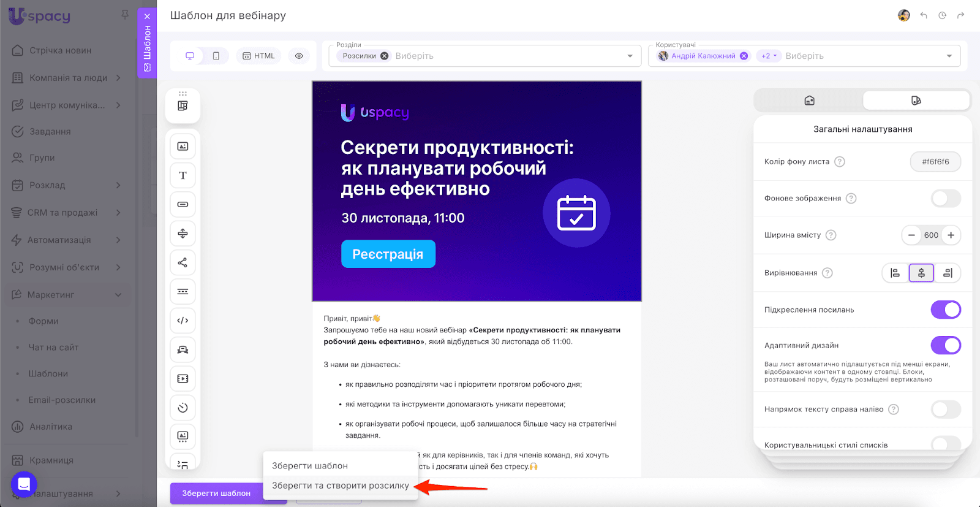This screenshot has height=507, width=980.
Task: Expand Розклад menu
Action: 118,185
